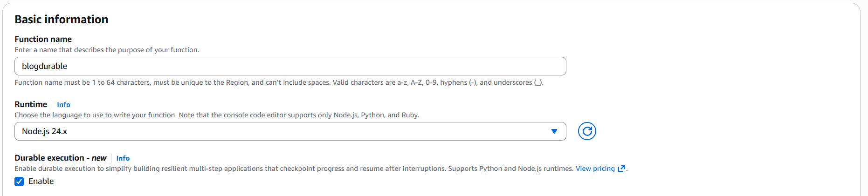The image size is (868, 196).
Task: Click the external link icon after View pricing
Action: (621, 169)
